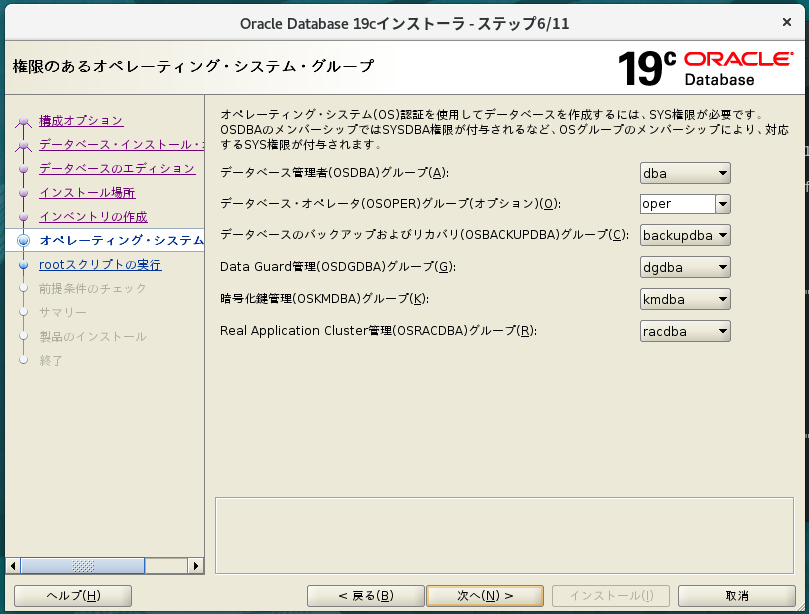The image size is (809, 614).
Task: Click the oper text field for OSOPER group
Action: pos(678,204)
